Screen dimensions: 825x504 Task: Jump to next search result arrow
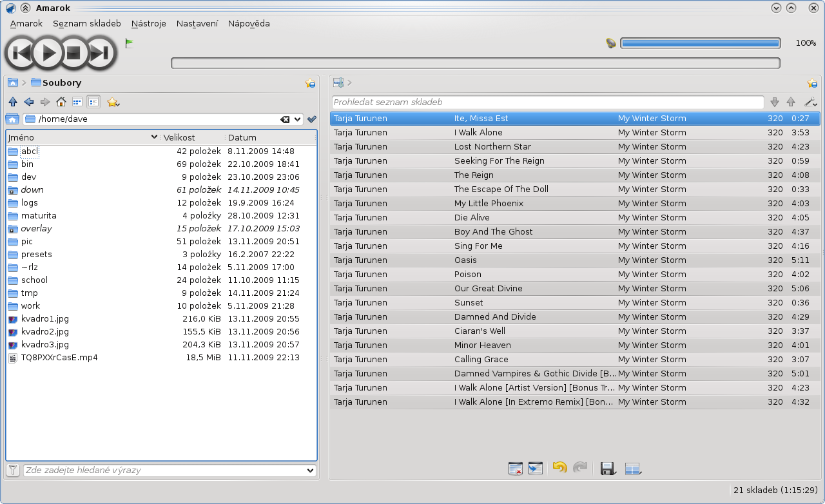pyautogui.click(x=775, y=102)
